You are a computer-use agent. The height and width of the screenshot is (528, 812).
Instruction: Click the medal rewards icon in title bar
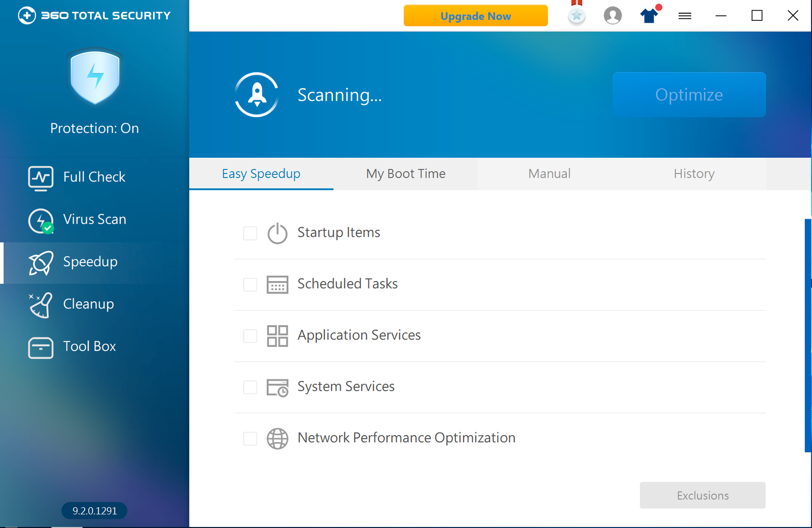(x=576, y=16)
